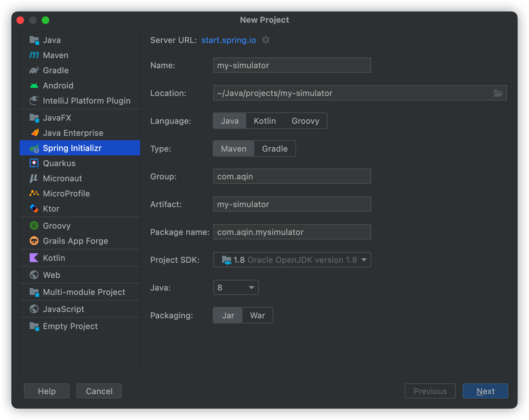Click the Kotlin K icon
Screen dimensions: 529x420
[x=34, y=258]
